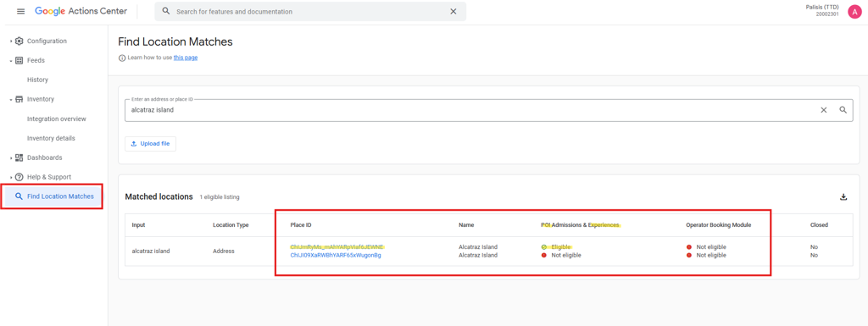This screenshot has width=868, height=326.
Task: Click the info icon beside Learn how to use
Action: point(122,58)
